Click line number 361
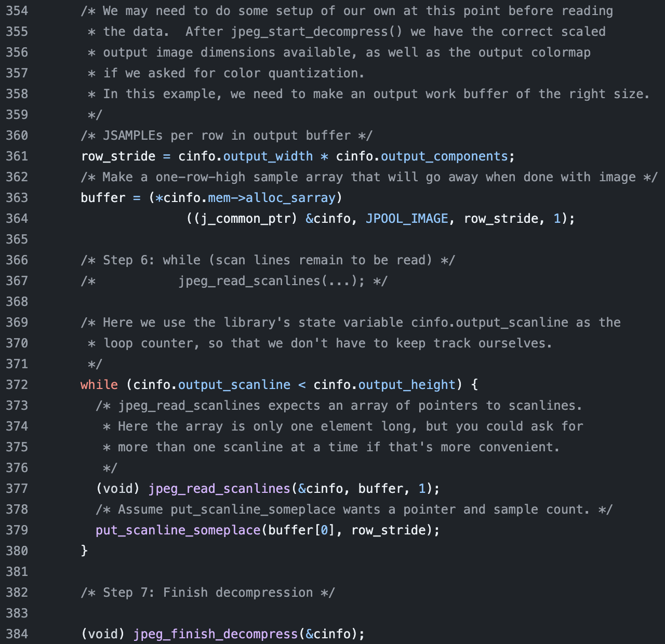Viewport: 665px width, 644px height. [x=17, y=156]
